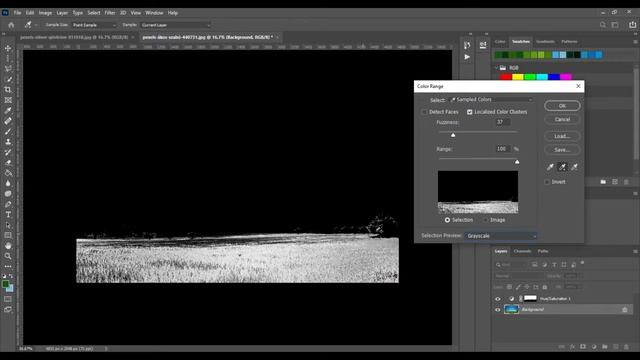Click the Save... button

(x=562, y=150)
